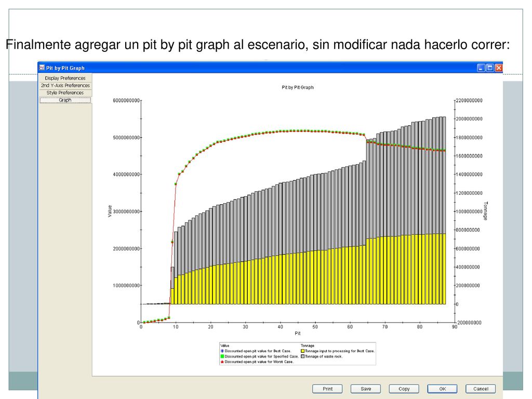
Task: Click 'Tonnage input to processing for Best Case.' legend text
Action: (340, 351)
